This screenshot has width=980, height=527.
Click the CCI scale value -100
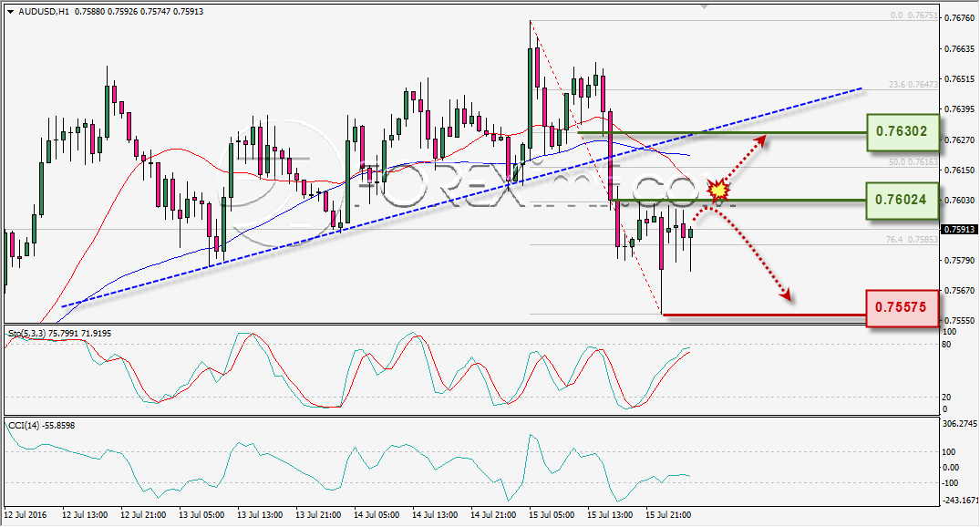[x=950, y=483]
